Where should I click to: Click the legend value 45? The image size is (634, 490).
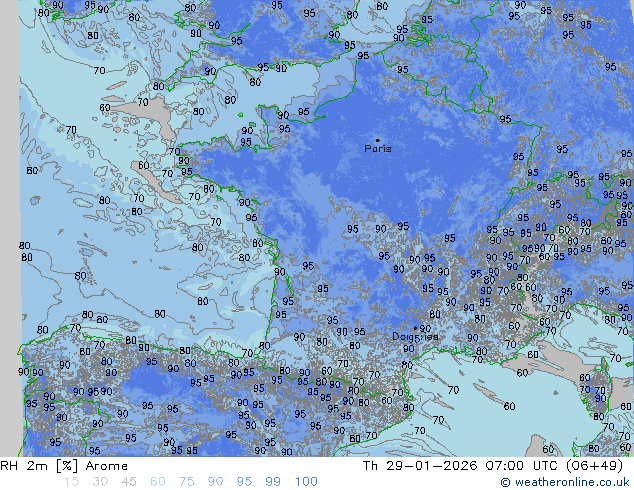pyautogui.click(x=129, y=482)
